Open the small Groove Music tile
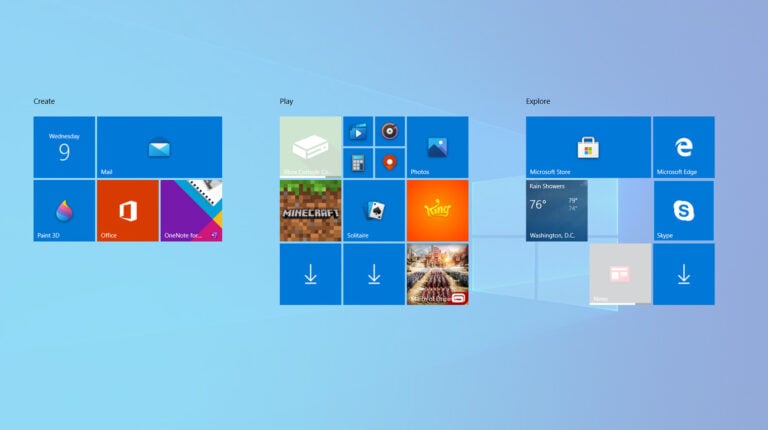 (x=390, y=131)
